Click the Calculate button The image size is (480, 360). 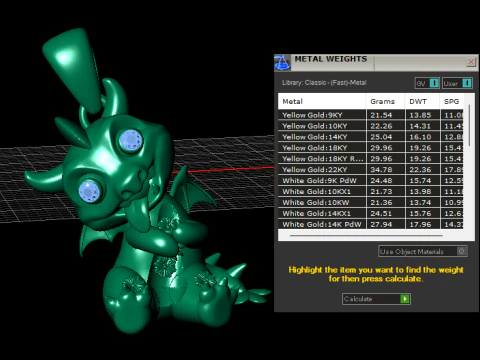click(x=376, y=299)
